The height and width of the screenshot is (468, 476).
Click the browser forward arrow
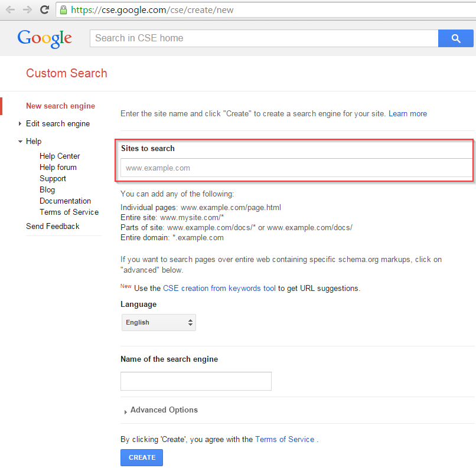tap(27, 10)
